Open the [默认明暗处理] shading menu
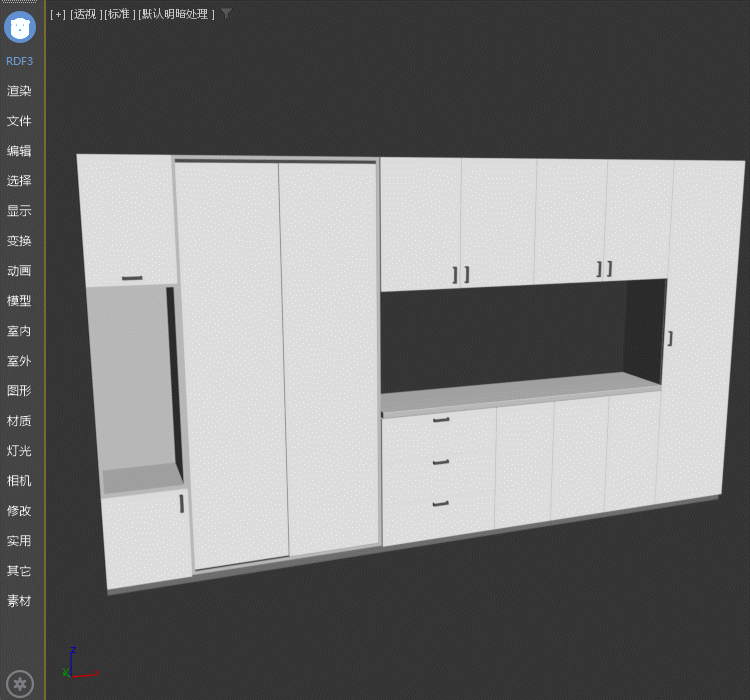Viewport: 750px width, 700px height. (x=177, y=14)
